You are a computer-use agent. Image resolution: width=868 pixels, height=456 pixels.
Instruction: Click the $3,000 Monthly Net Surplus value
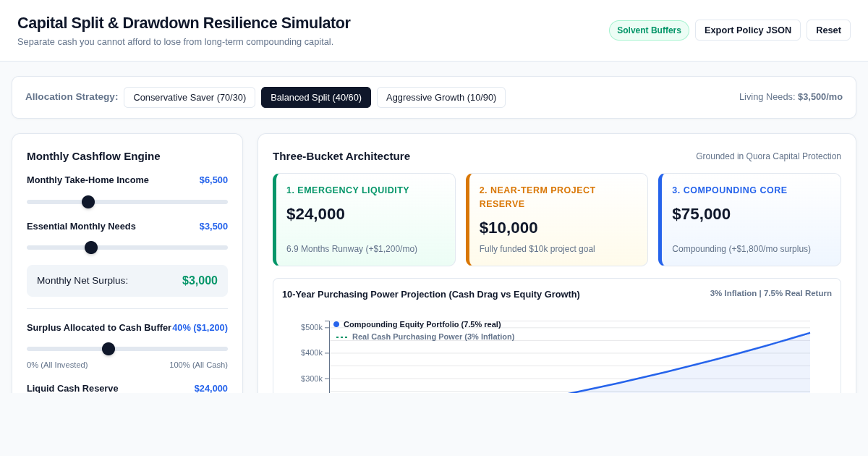[200, 281]
